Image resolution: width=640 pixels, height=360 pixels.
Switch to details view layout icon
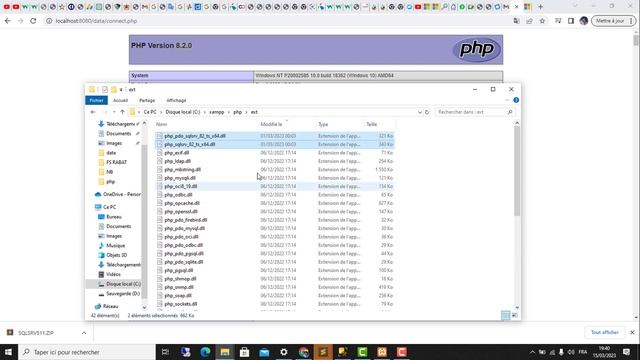pyautogui.click(x=505, y=315)
